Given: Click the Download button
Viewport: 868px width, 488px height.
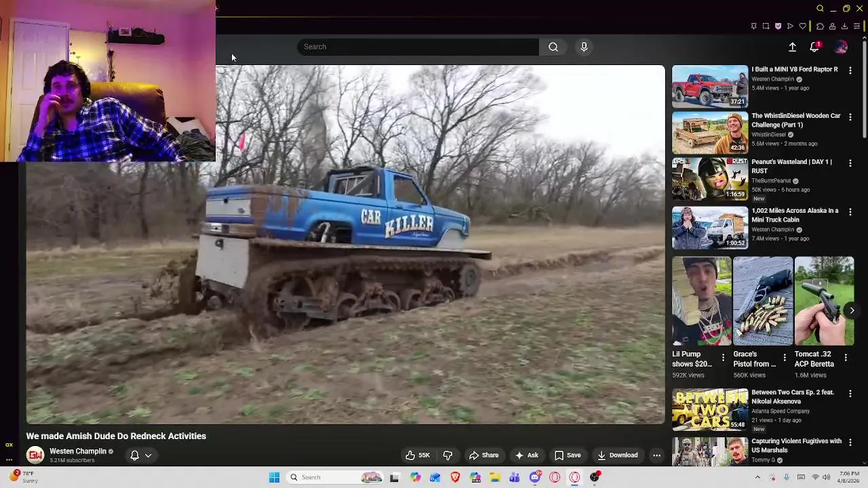Looking at the screenshot, I should pos(617,455).
